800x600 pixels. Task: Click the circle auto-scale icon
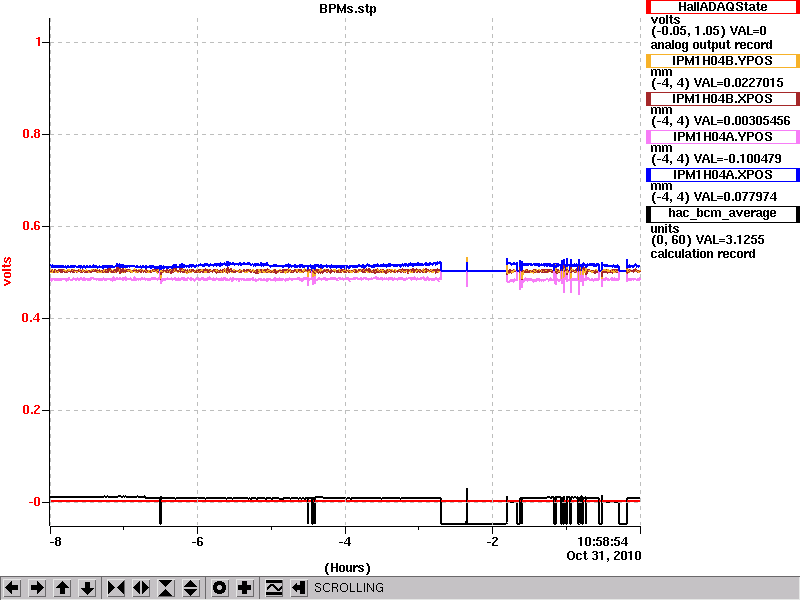pos(219,588)
